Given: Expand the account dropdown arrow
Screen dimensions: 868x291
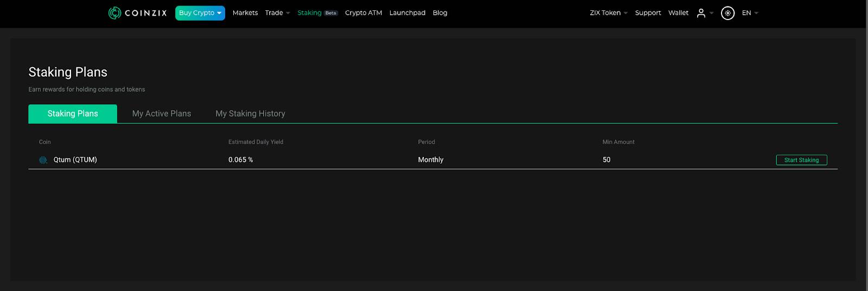Looking at the screenshot, I should click(x=711, y=14).
